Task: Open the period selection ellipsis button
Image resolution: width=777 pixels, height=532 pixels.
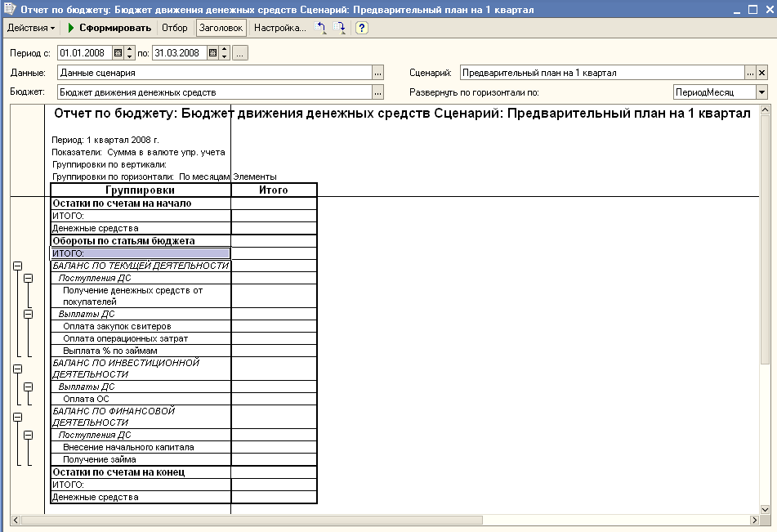Action: [x=240, y=53]
